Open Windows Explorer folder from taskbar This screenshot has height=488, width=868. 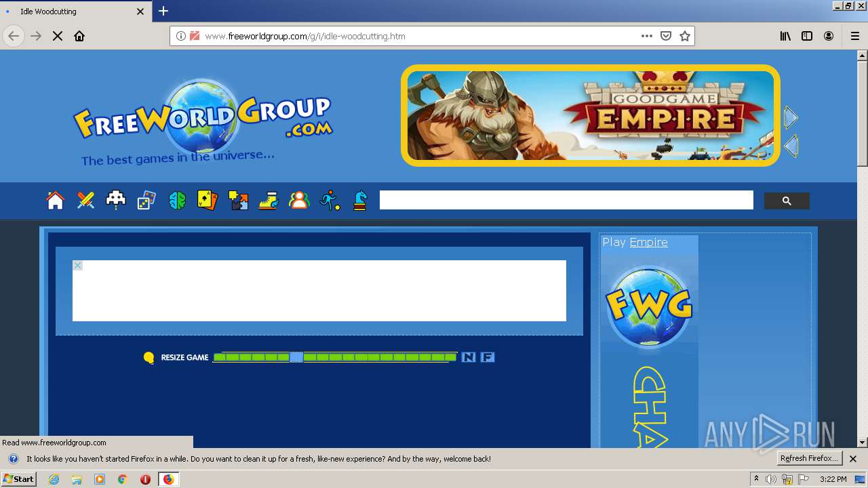(x=77, y=479)
